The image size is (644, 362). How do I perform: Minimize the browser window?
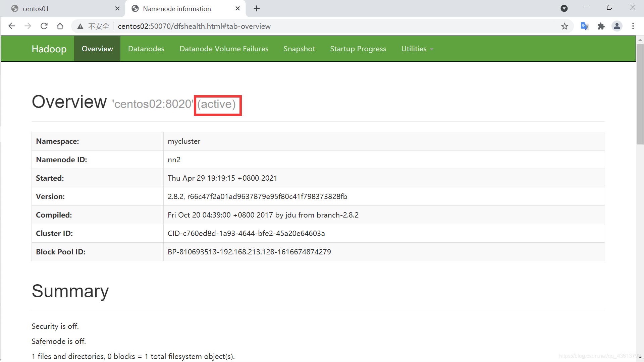point(586,7)
